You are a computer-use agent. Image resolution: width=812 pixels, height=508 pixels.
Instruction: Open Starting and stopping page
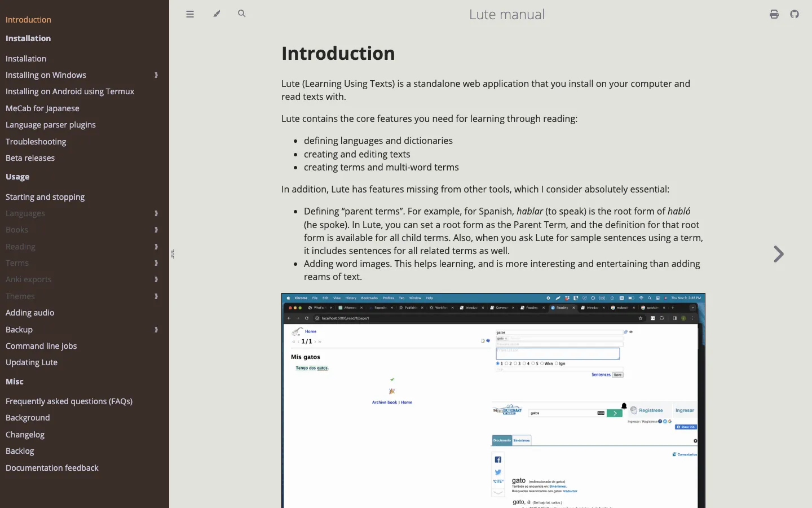[45, 197]
